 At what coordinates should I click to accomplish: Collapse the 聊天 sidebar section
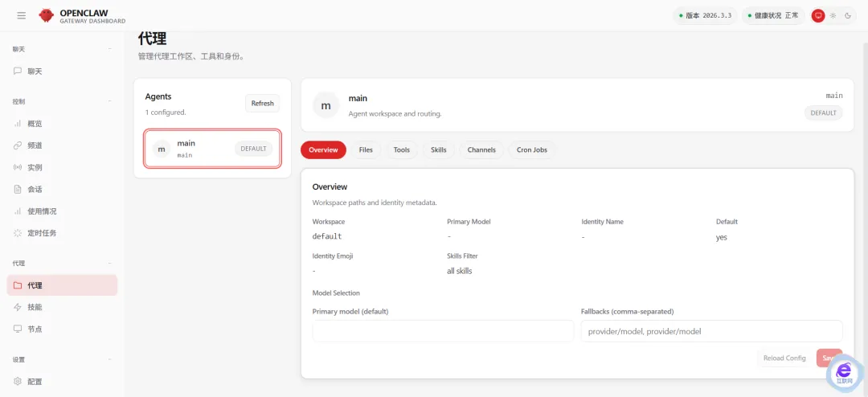point(110,50)
